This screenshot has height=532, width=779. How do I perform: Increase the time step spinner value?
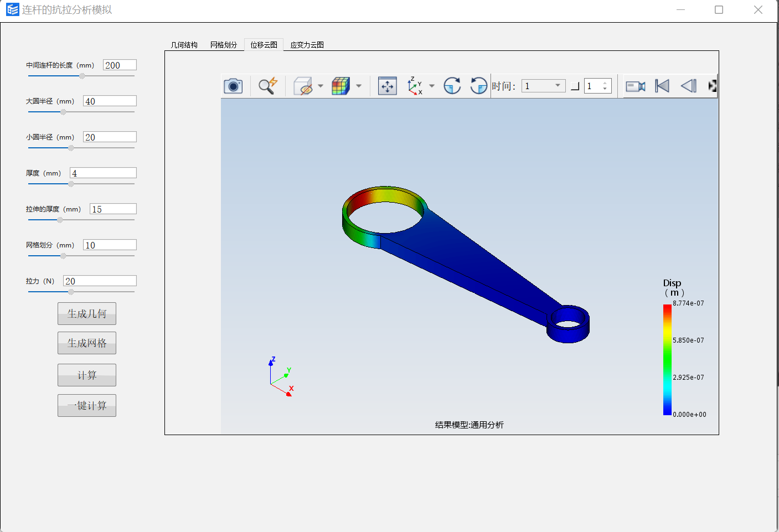tap(605, 83)
